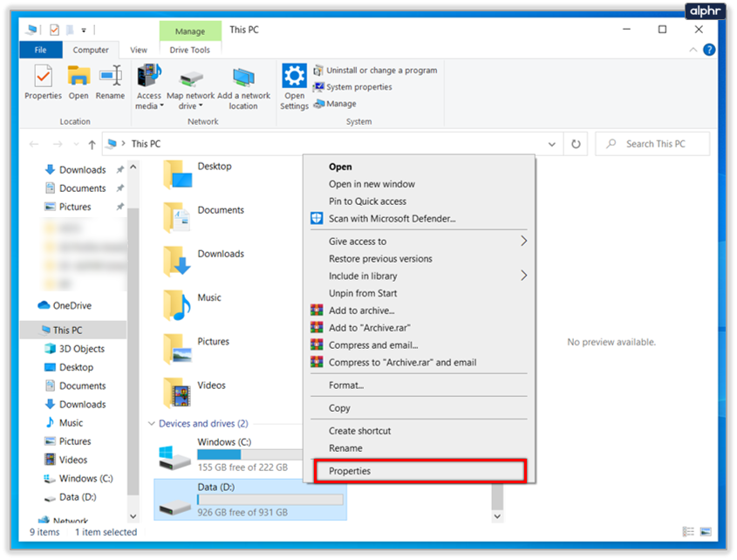The width and height of the screenshot is (737, 560).
Task: Switch to details view icon
Action: (x=688, y=532)
